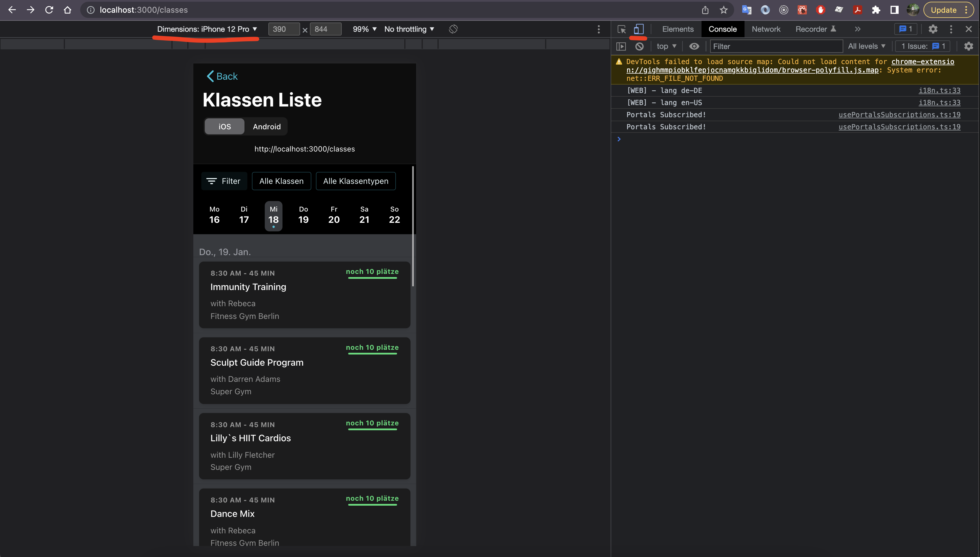Open the Elements tab
Screen dimensions: 980x557
click(x=678, y=29)
